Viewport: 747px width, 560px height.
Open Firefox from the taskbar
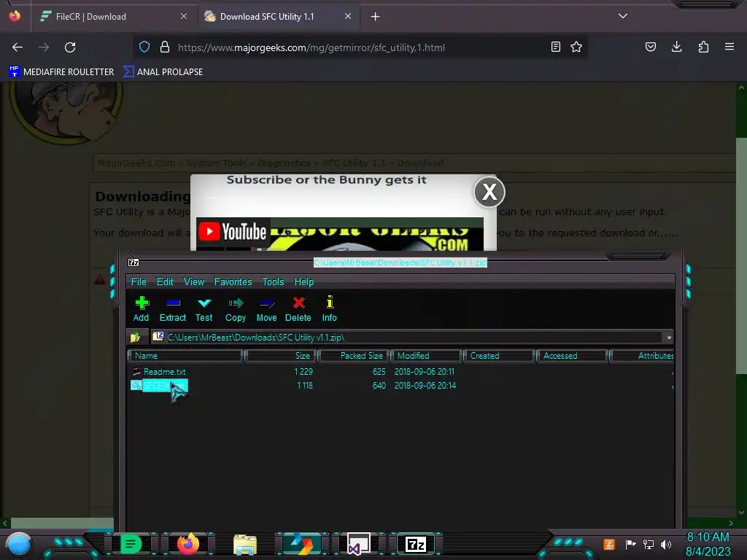pyautogui.click(x=187, y=544)
